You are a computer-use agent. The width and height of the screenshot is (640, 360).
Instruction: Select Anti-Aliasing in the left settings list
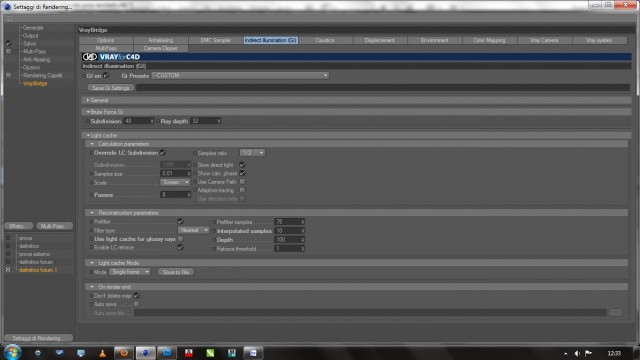click(x=36, y=60)
